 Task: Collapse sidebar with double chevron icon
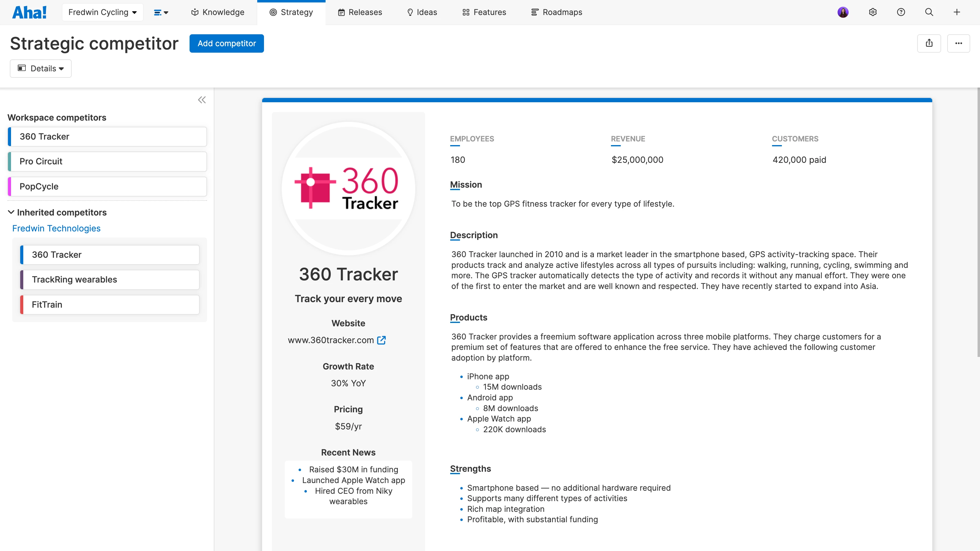(202, 100)
